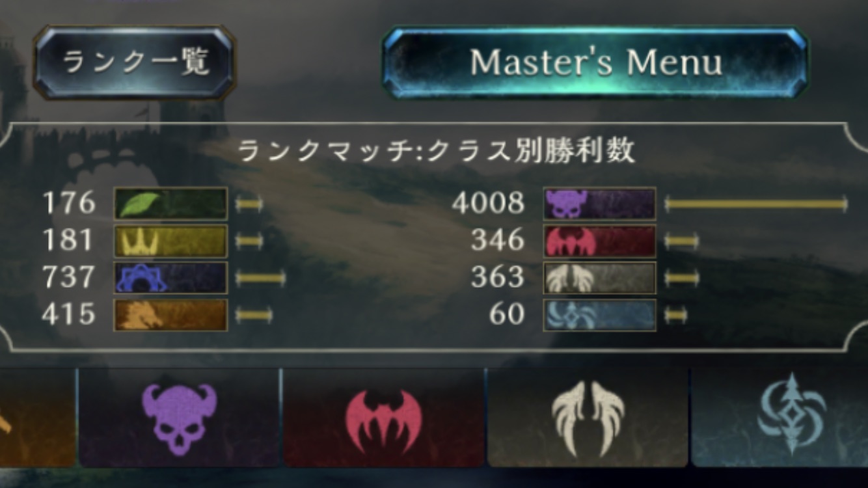Screen dimensions: 868x488
Task: Click the win bar next to 737
Action: 260,278
